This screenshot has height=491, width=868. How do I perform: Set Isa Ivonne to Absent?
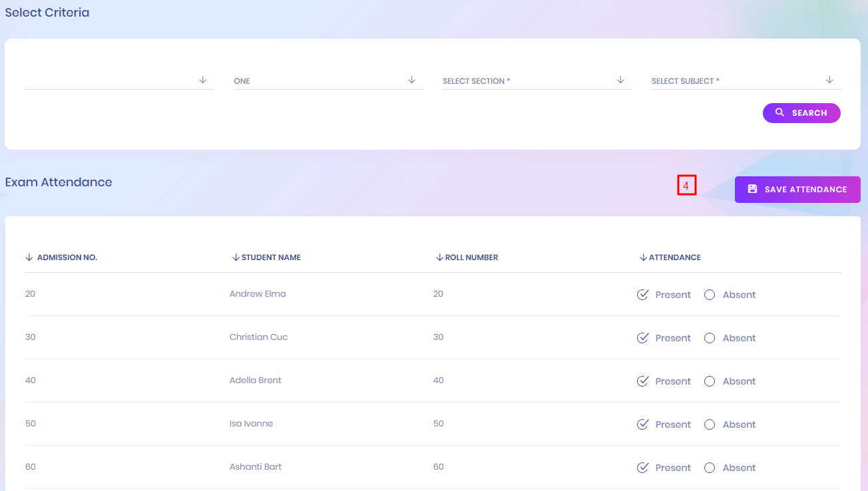710,424
